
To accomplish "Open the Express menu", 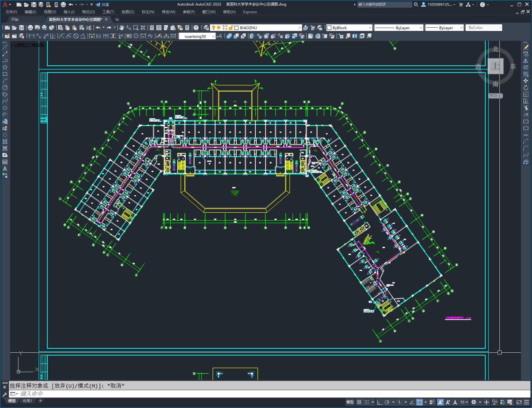I will tap(250, 12).
